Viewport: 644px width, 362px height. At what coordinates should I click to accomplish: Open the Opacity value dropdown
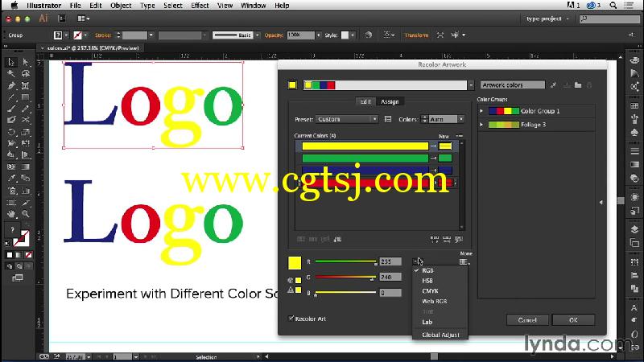[318, 35]
